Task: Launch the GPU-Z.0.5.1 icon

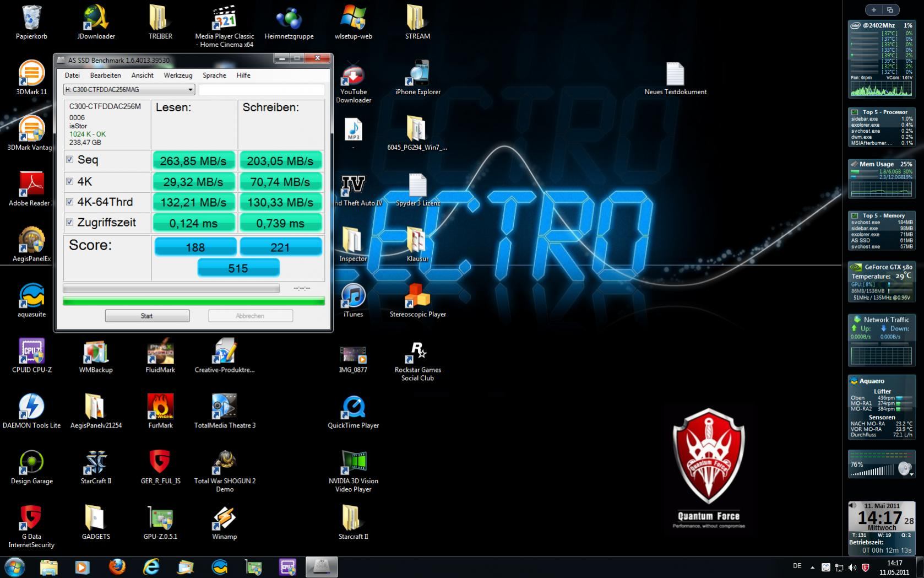Action: point(160,523)
